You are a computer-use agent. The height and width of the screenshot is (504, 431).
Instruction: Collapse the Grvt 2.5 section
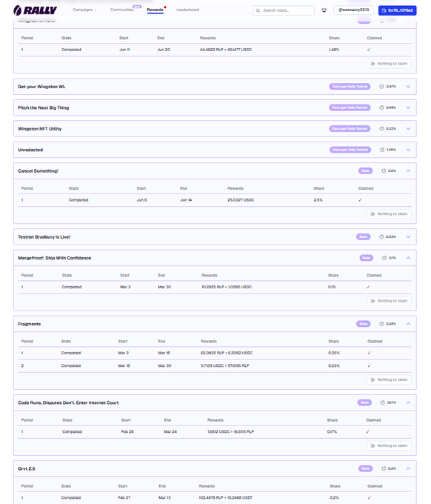[408, 468]
